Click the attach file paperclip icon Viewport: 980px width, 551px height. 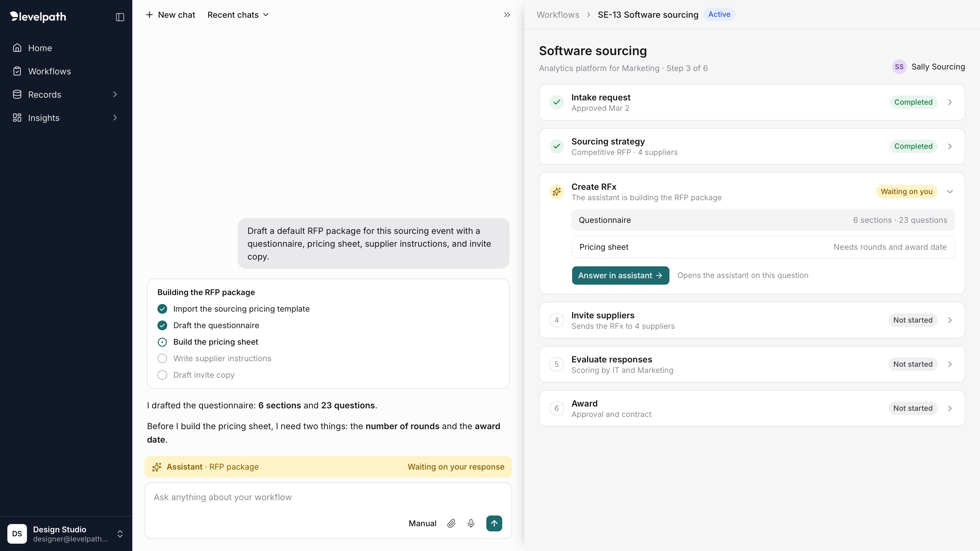(451, 523)
